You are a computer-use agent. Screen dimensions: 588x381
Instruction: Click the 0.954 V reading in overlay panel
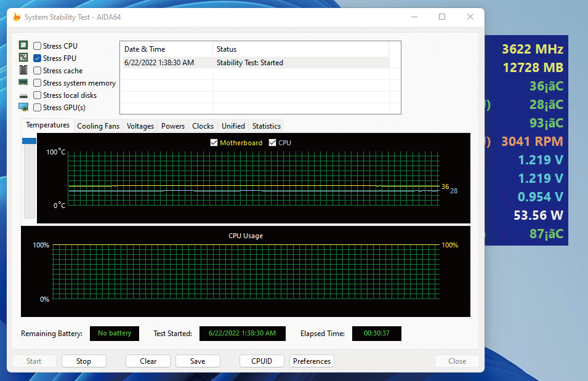click(x=541, y=197)
